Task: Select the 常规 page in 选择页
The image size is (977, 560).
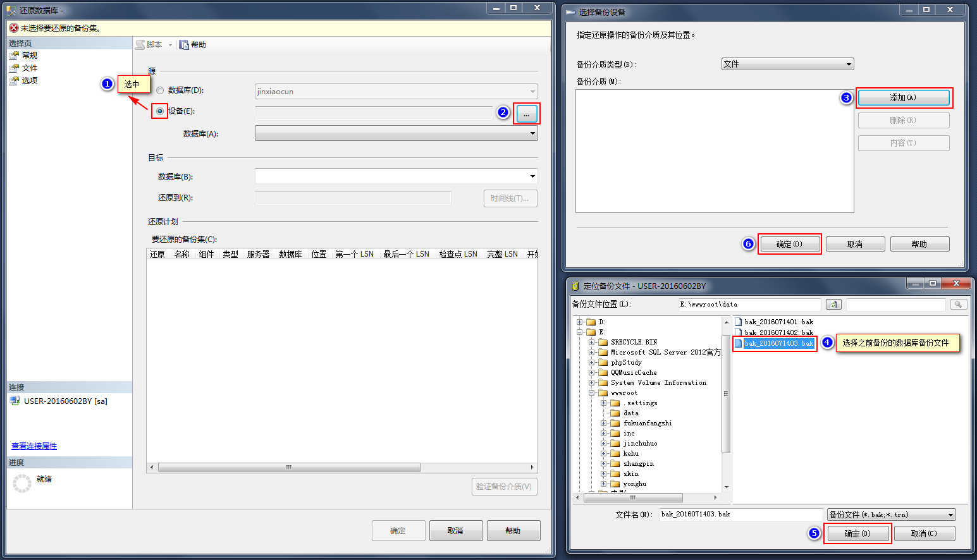Action: (30, 55)
